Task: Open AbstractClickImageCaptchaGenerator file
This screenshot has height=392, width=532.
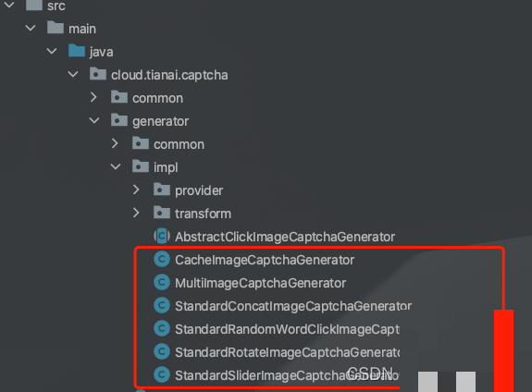Action: [285, 237]
